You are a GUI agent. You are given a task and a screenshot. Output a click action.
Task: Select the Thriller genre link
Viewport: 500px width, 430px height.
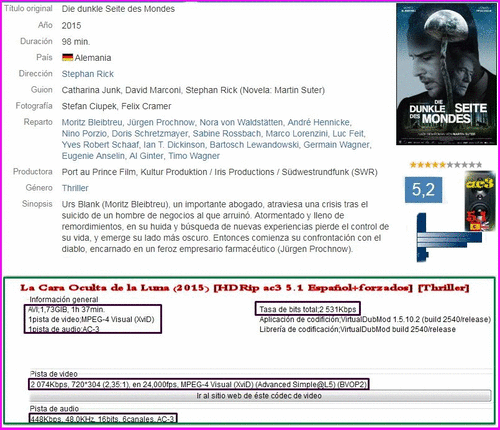[75, 188]
